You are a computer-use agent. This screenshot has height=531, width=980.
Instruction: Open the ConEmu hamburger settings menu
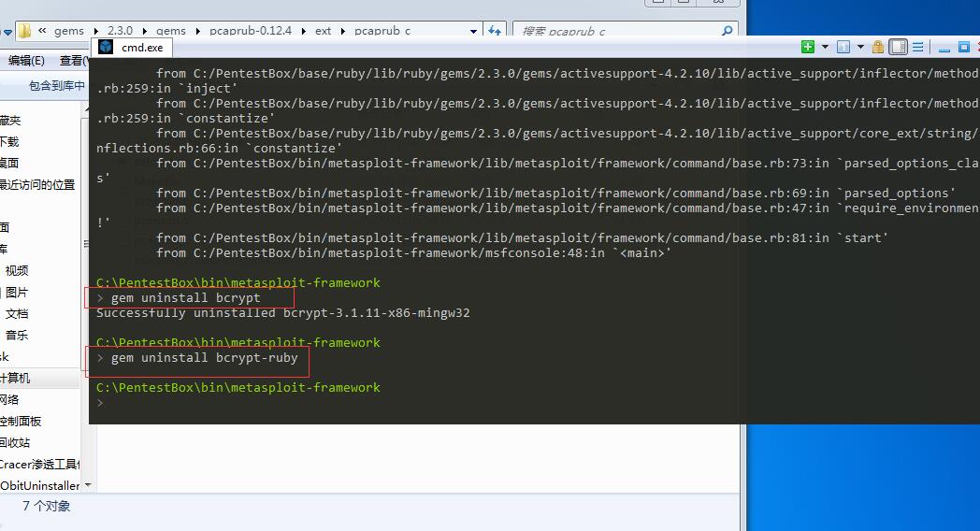point(918,47)
